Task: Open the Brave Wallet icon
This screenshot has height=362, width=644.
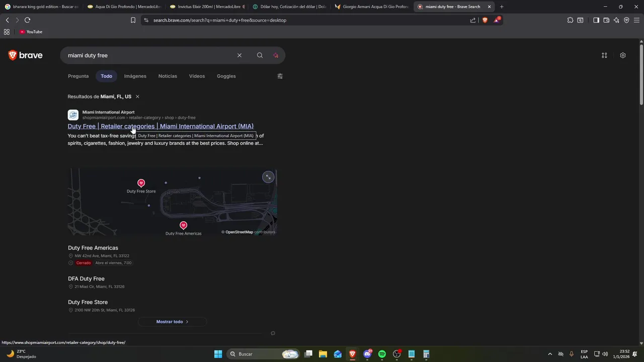Action: (606, 20)
